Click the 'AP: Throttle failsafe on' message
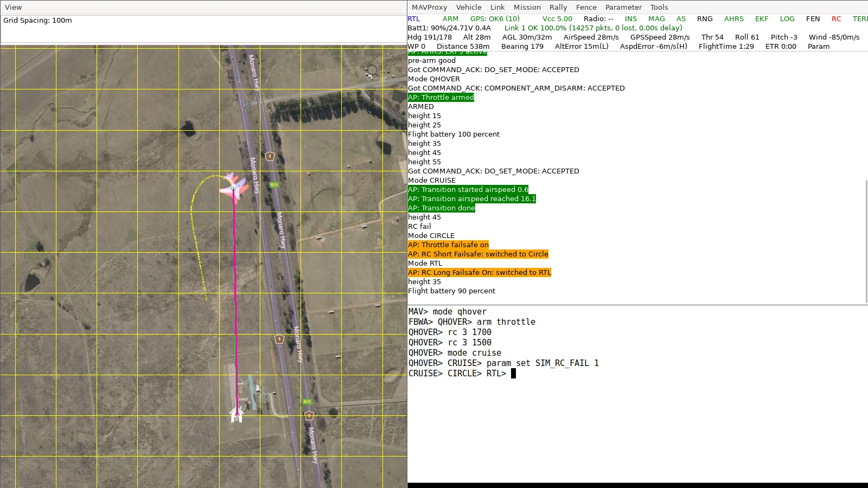 click(x=449, y=245)
